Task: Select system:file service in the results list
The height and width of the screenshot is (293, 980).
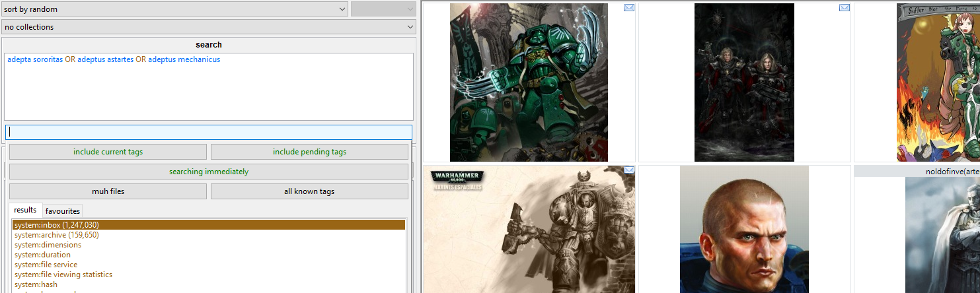Action: [x=209, y=265]
